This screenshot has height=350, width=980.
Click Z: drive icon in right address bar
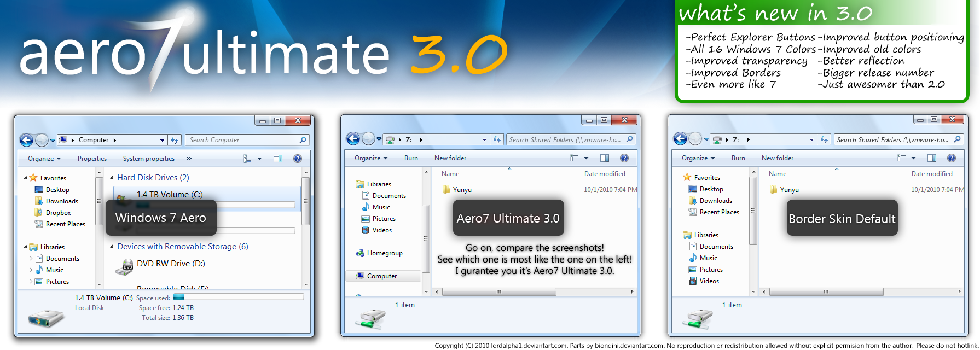click(717, 139)
